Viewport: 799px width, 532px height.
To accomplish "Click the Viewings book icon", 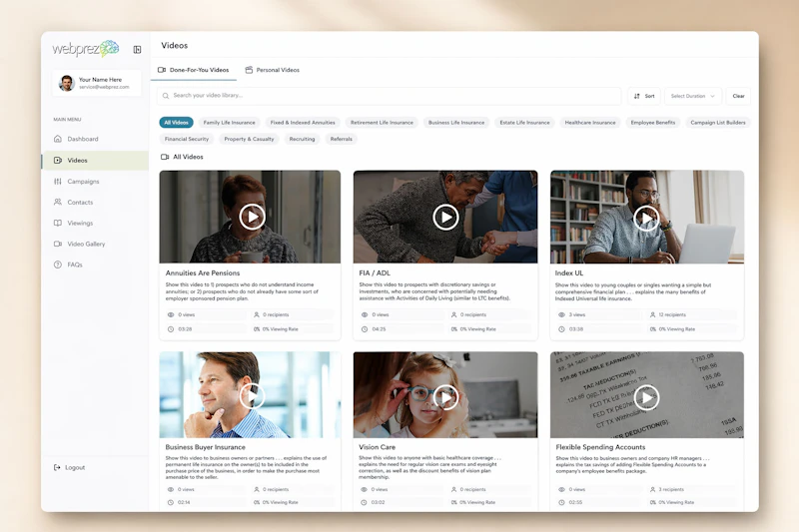I will [58, 223].
